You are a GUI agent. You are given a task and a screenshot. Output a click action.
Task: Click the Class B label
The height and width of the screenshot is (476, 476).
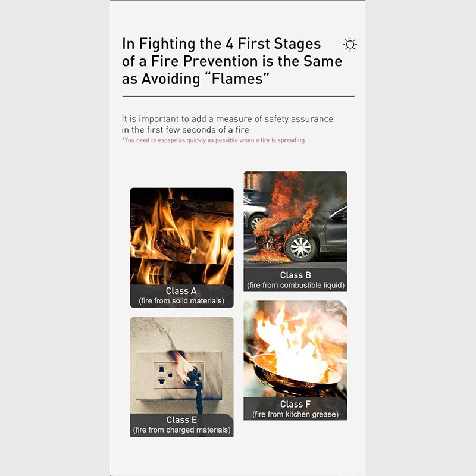(x=295, y=275)
